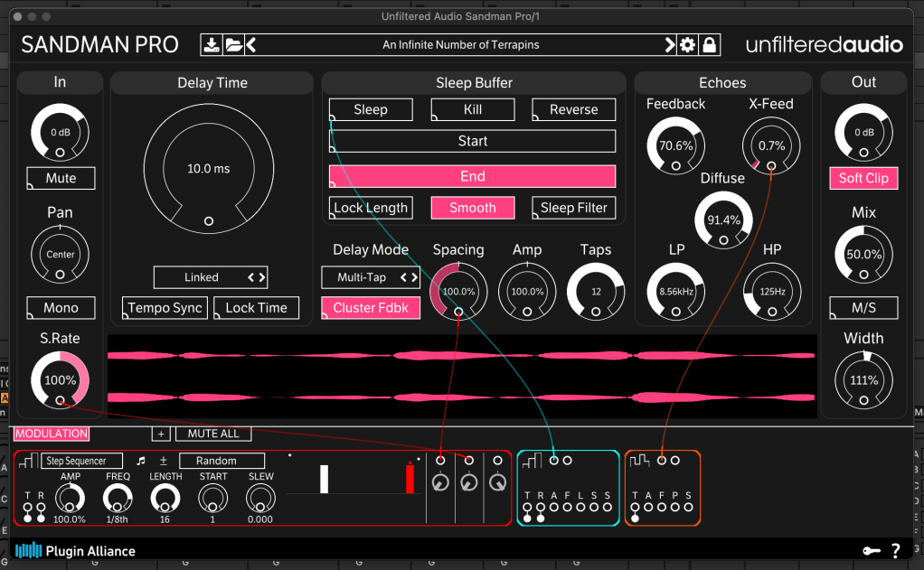Screen dimensions: 924x570
Task: Click the key license icon
Action: click(871, 550)
